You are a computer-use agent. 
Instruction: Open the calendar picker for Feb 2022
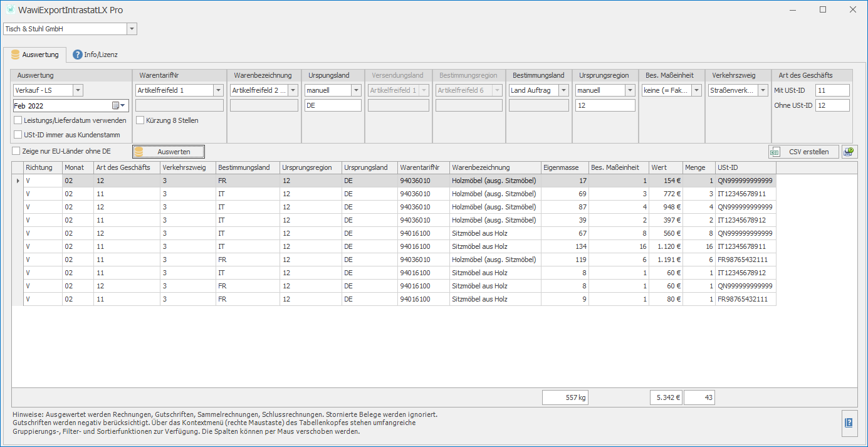tap(118, 105)
